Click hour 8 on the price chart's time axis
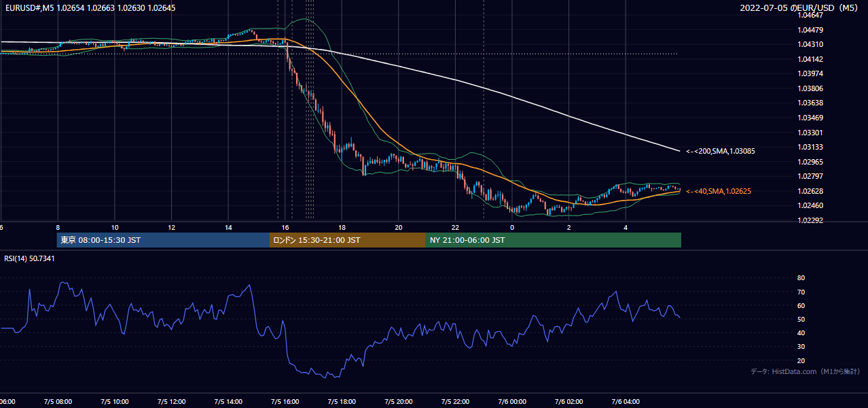This screenshot has height=408, width=868. click(58, 227)
